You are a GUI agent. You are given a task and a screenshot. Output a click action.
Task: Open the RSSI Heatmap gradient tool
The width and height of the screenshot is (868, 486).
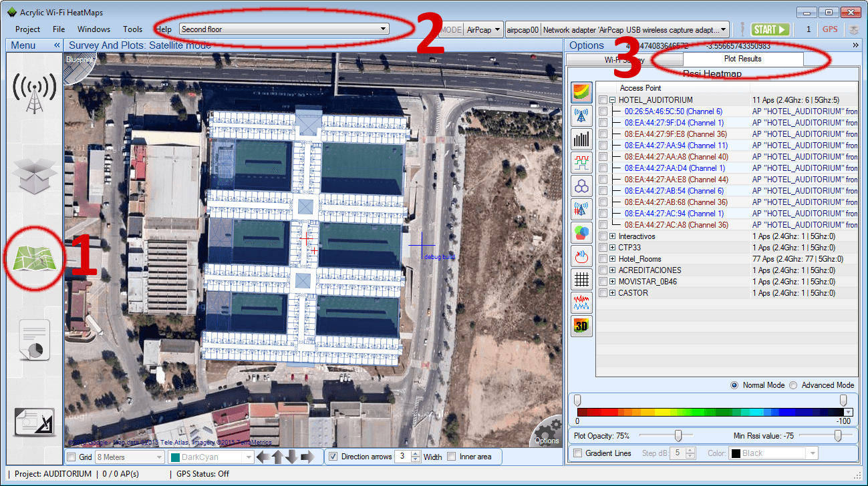581,92
